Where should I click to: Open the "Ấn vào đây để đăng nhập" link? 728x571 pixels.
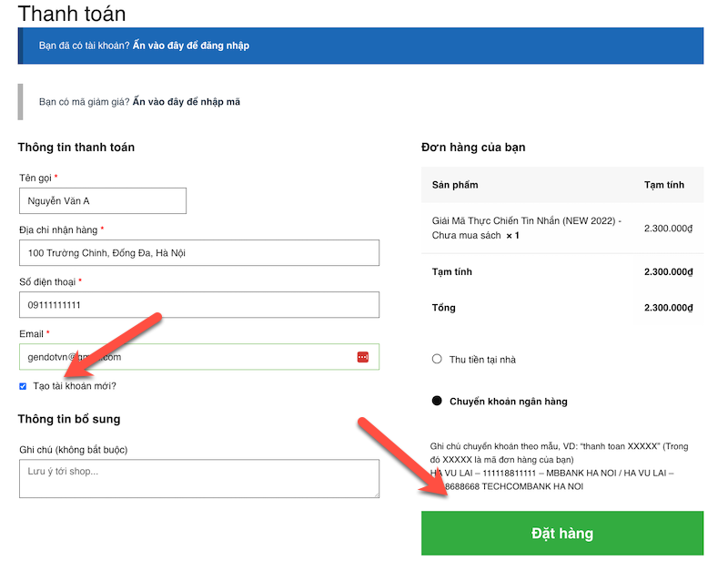(x=191, y=46)
